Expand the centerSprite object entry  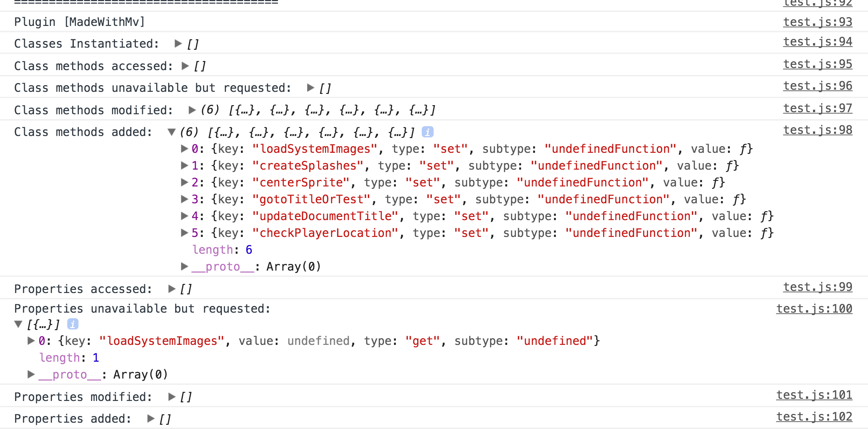point(184,182)
